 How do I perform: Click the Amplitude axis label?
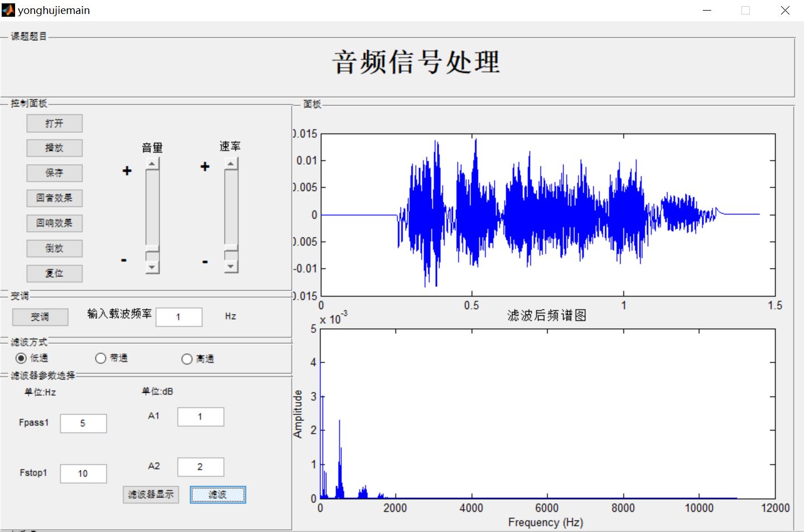pos(298,414)
